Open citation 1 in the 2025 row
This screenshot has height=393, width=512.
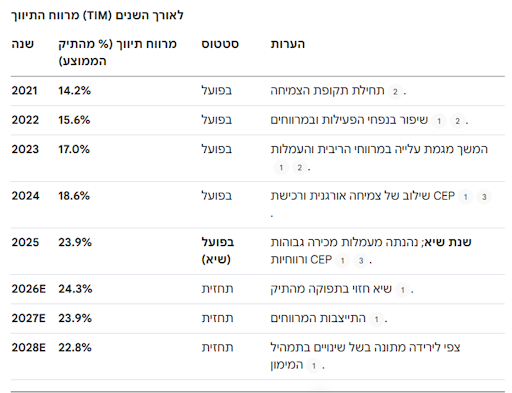[342, 261]
